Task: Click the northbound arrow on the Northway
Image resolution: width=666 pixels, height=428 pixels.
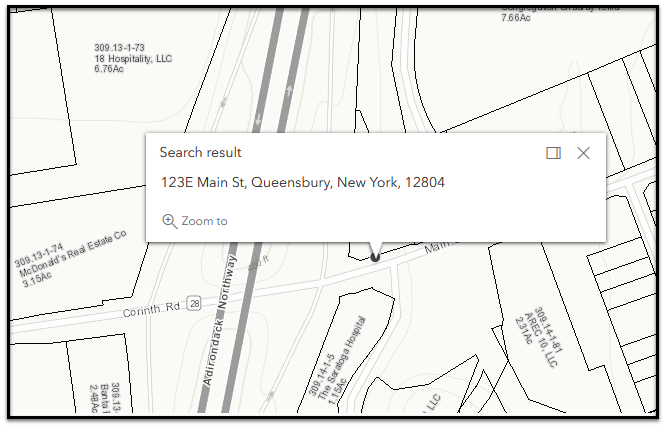Action: (x=289, y=91)
